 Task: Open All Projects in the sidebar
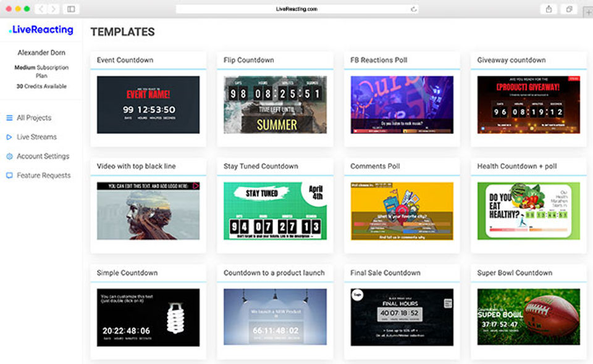click(x=33, y=118)
